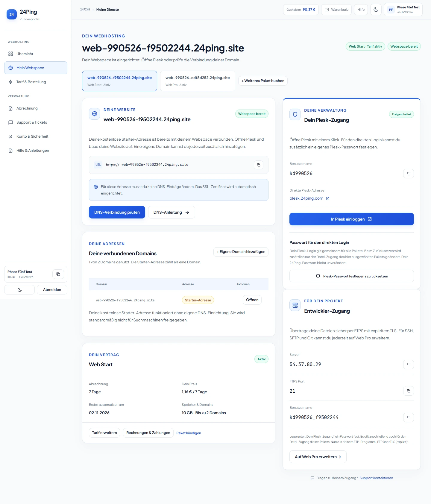431x504 pixels.
Task: Click Support kontaktieren link
Action: tap(376, 478)
